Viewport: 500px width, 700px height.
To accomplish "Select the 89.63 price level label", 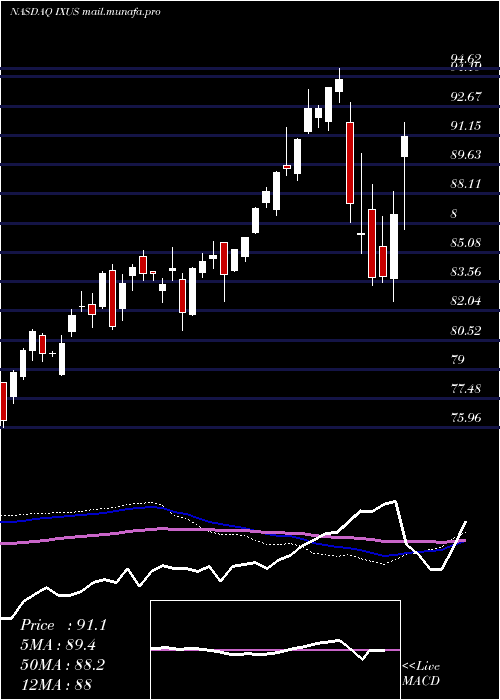I will click(466, 155).
